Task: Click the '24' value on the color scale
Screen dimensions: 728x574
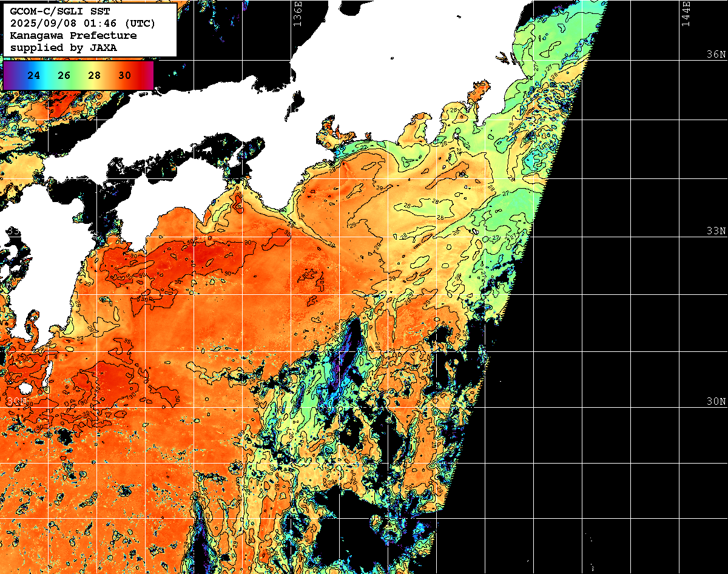Action: coord(35,76)
